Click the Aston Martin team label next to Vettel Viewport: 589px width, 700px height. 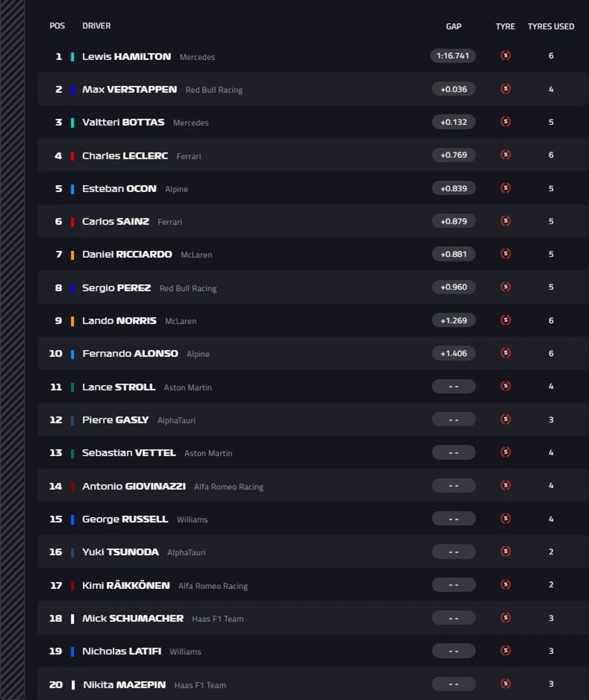(x=208, y=453)
